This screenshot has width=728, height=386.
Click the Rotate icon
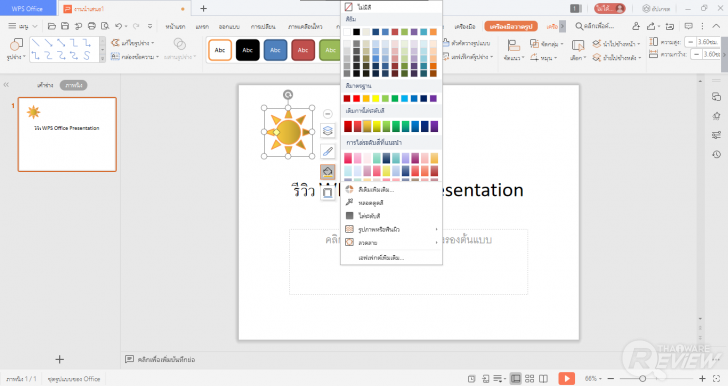click(x=534, y=57)
